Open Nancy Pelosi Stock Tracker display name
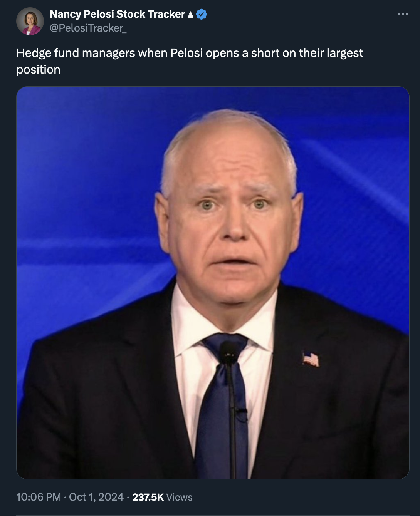This screenshot has height=516, width=420. [118, 14]
